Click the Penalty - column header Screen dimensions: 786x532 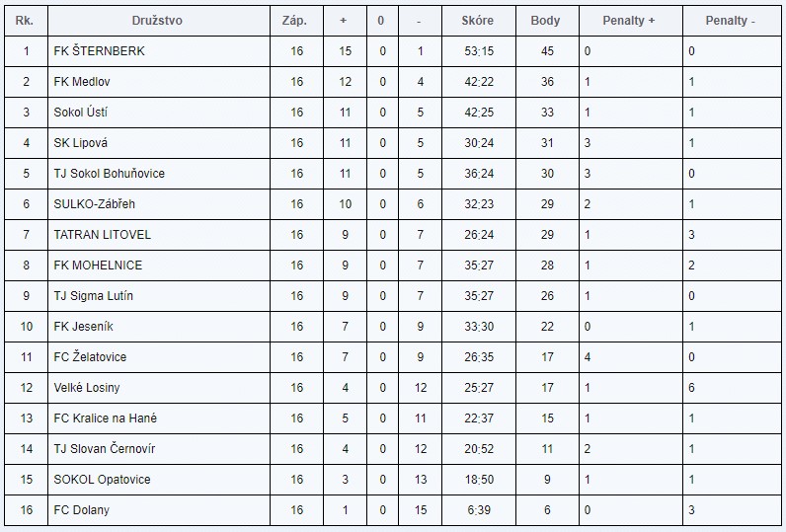(x=731, y=20)
